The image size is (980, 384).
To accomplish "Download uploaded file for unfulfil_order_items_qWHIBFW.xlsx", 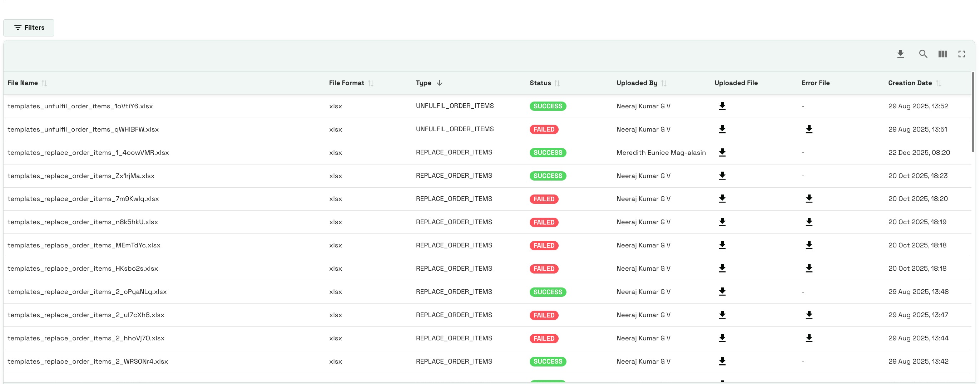I will pyautogui.click(x=722, y=129).
